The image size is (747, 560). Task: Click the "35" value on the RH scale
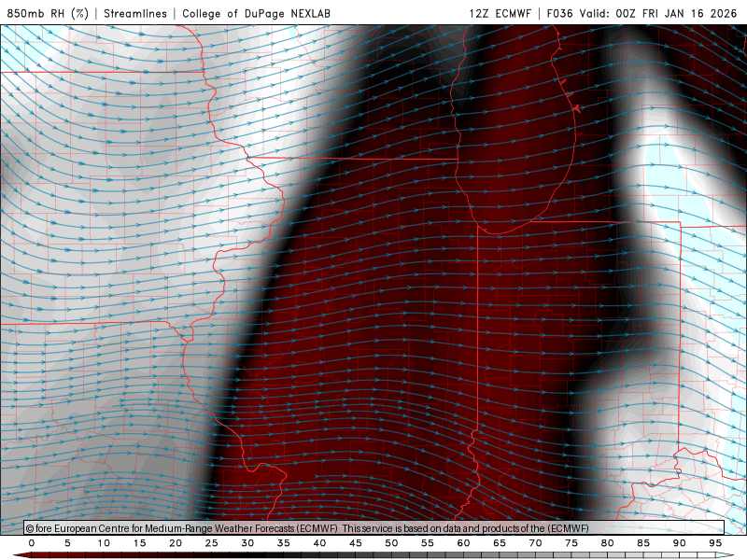pyautogui.click(x=284, y=543)
